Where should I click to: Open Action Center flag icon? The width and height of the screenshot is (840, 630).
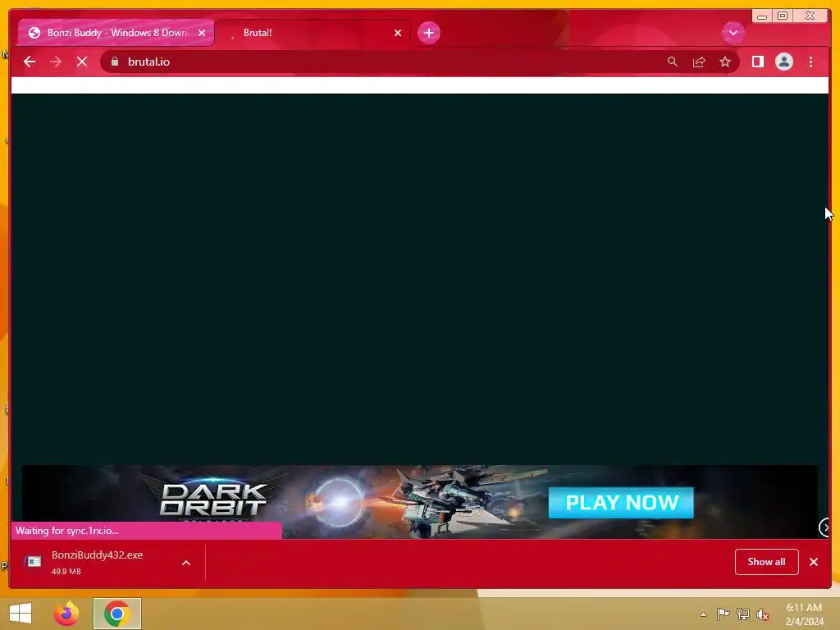(723, 614)
